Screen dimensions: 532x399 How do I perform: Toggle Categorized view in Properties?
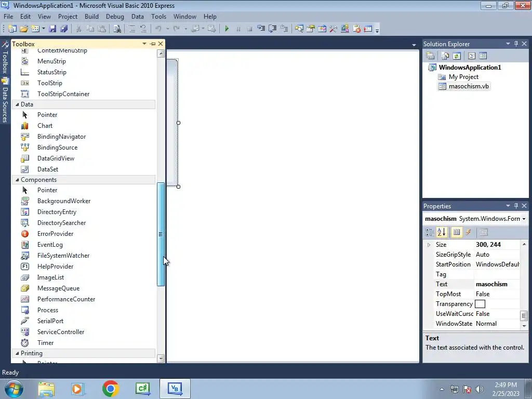click(430, 232)
